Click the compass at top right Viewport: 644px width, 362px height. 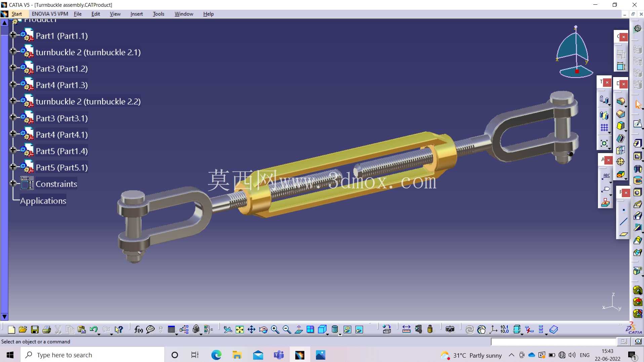[575, 51]
